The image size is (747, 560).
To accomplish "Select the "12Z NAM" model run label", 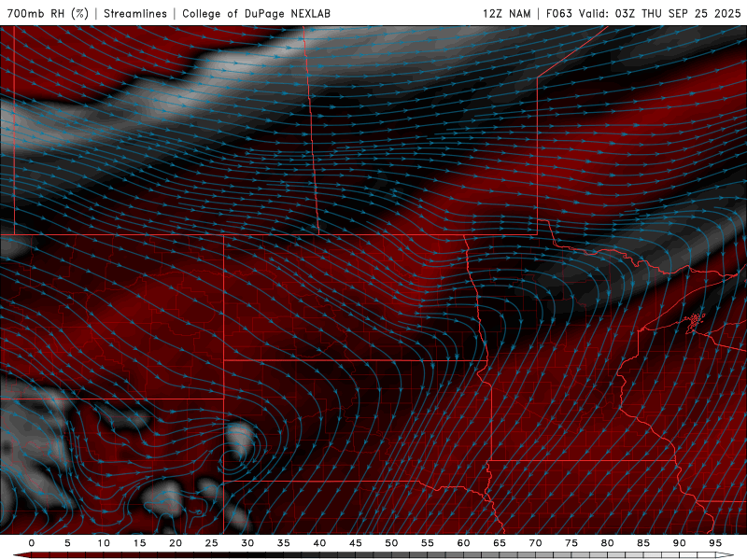I will pyautogui.click(x=506, y=13).
